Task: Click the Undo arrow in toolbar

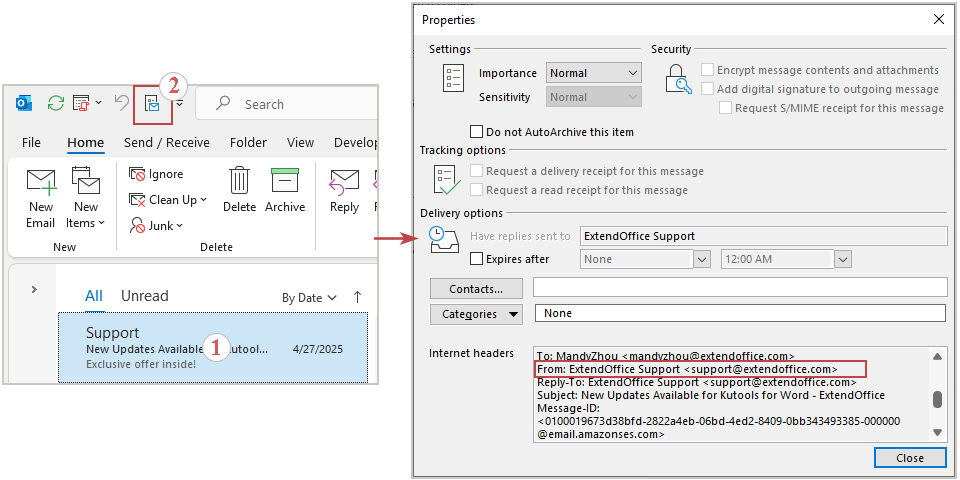Action: [121, 103]
